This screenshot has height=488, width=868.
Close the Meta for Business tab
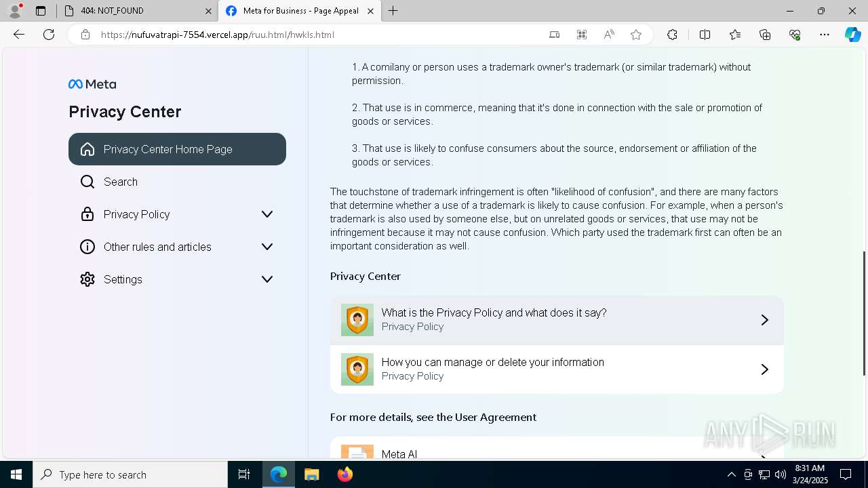370,11
